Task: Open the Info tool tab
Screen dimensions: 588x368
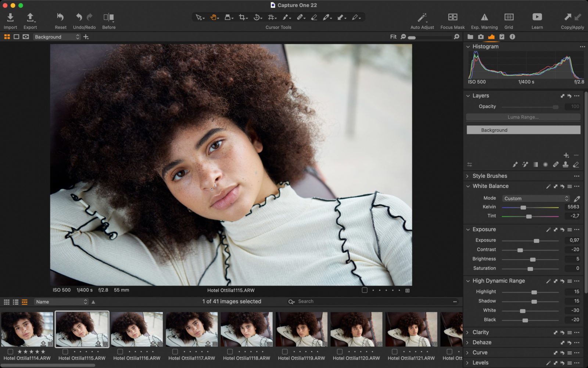Action: [512, 36]
